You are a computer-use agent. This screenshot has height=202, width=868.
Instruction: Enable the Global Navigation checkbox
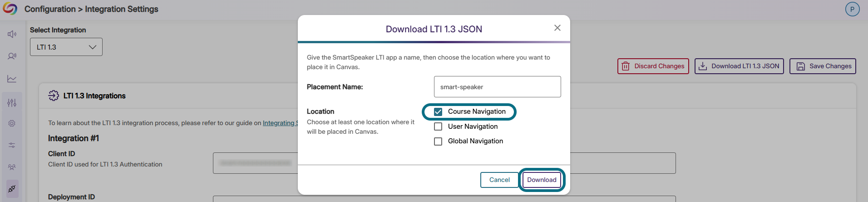(x=438, y=141)
